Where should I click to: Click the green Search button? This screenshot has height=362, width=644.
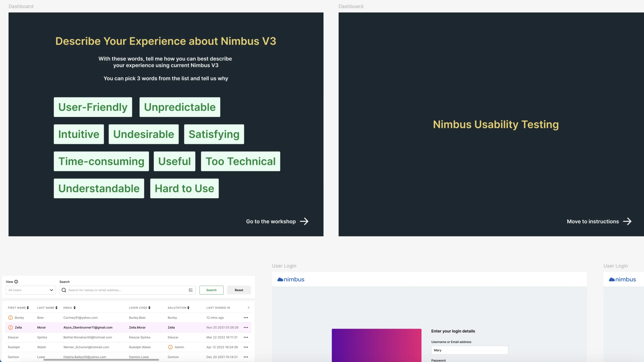tap(211, 290)
